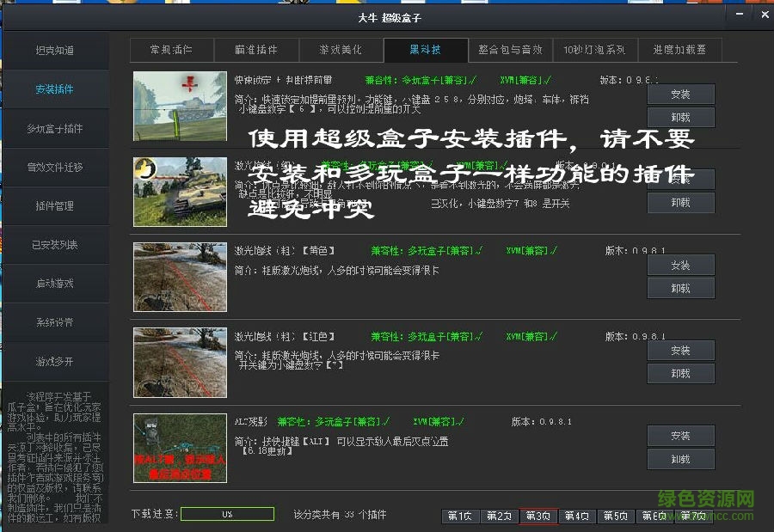This screenshot has width=774, height=532.
Task: Select 音效文件迁移 in the sidebar
Action: pyautogui.click(x=57, y=168)
